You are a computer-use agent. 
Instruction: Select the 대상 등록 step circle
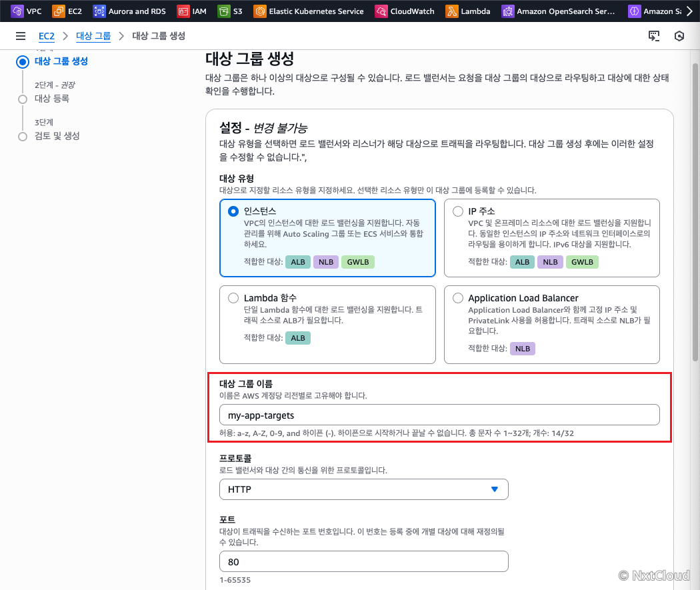point(22,99)
